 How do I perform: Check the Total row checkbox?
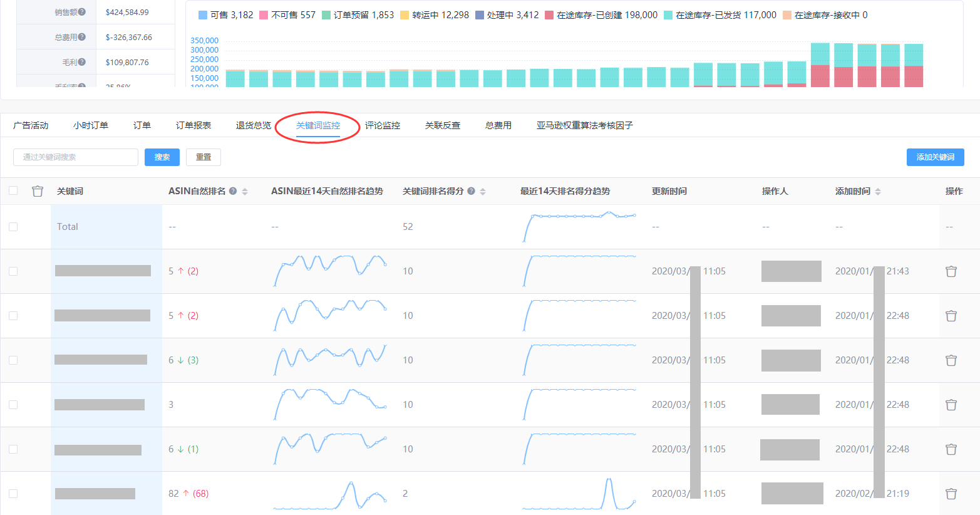click(x=13, y=227)
